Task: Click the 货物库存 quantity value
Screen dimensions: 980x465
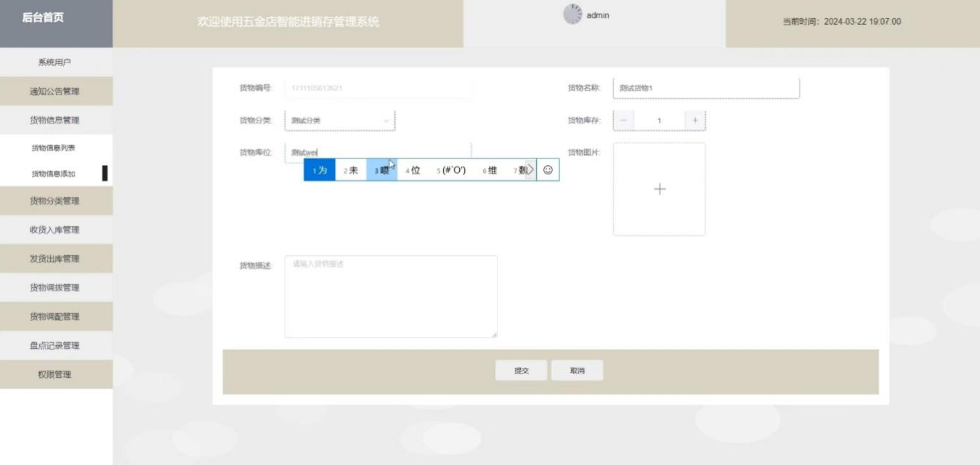Action: [x=659, y=121]
